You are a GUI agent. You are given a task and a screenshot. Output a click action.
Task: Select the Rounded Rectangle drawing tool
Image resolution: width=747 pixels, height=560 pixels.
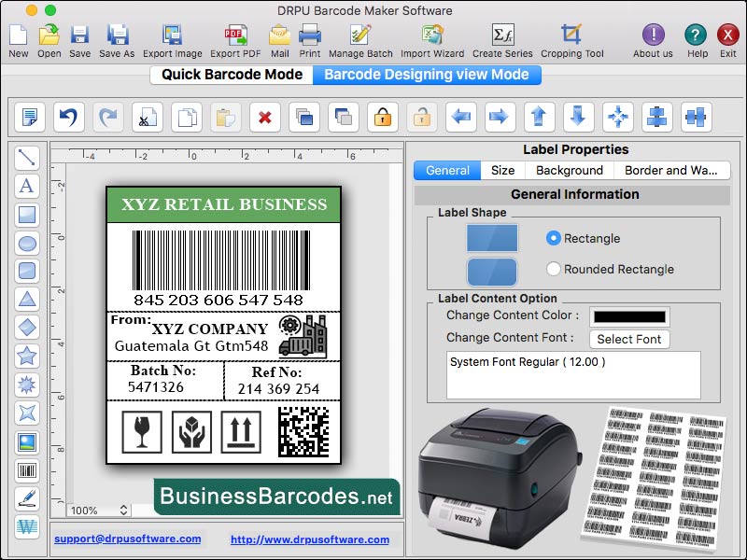click(27, 271)
